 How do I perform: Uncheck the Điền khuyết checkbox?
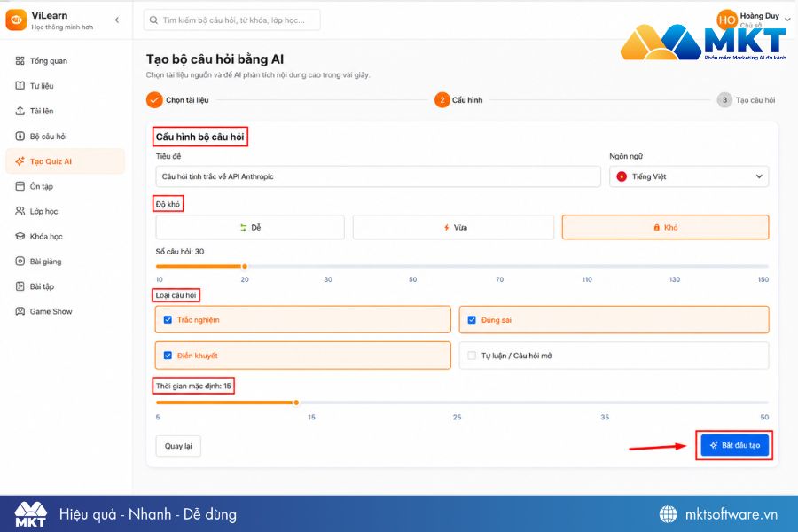click(168, 356)
